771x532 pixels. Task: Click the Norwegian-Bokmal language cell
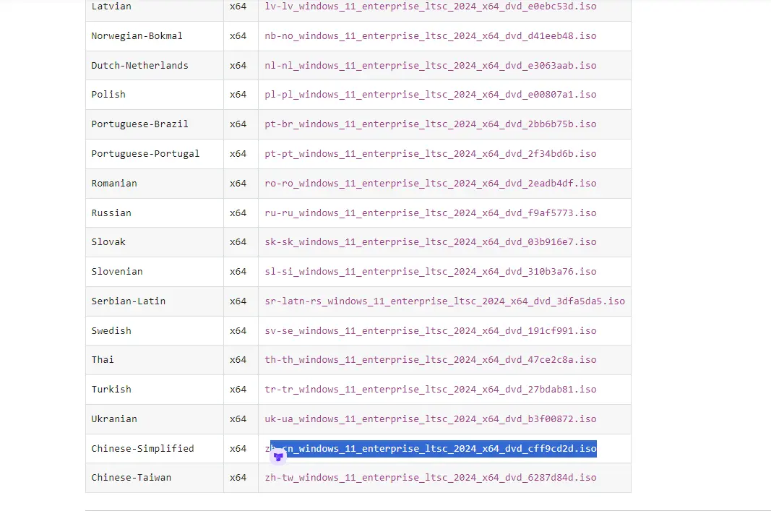coord(155,36)
